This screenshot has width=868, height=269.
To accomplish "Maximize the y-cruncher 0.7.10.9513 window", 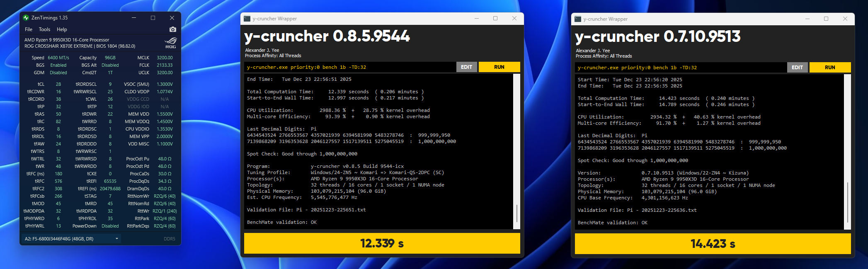I will click(826, 19).
